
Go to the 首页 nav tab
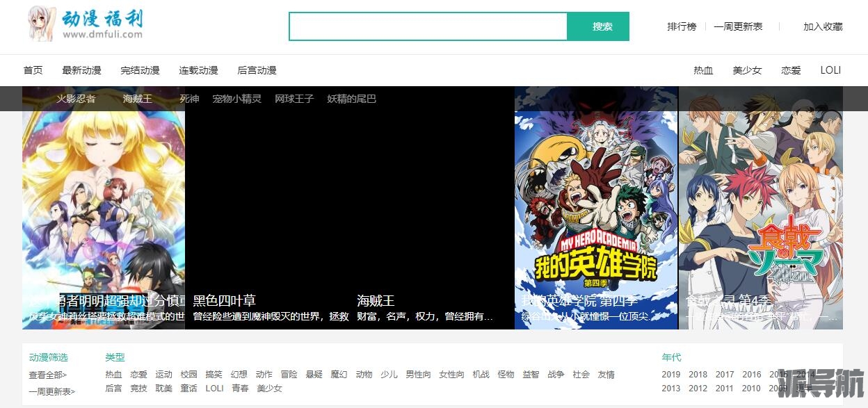pyautogui.click(x=33, y=70)
